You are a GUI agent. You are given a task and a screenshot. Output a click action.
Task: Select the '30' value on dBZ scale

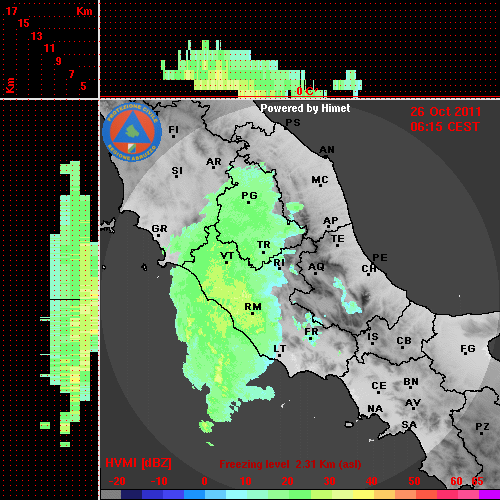tap(329, 481)
